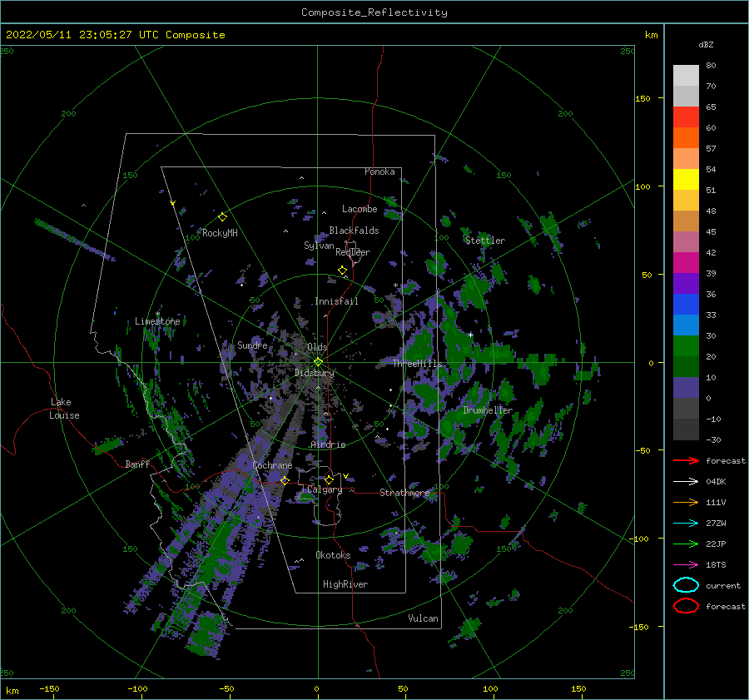Click the ThreeHills label
This screenshot has width=749, height=700.
click(418, 364)
